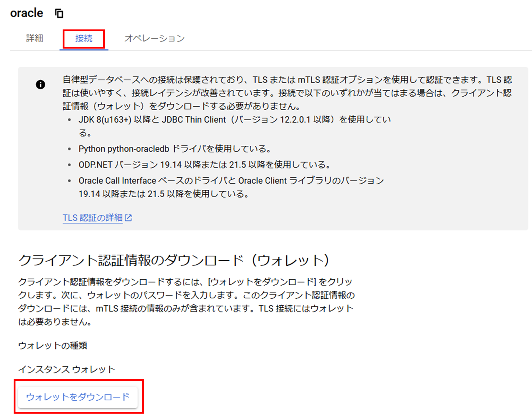
Task: Select the 接続 tab
Action: [x=84, y=38]
